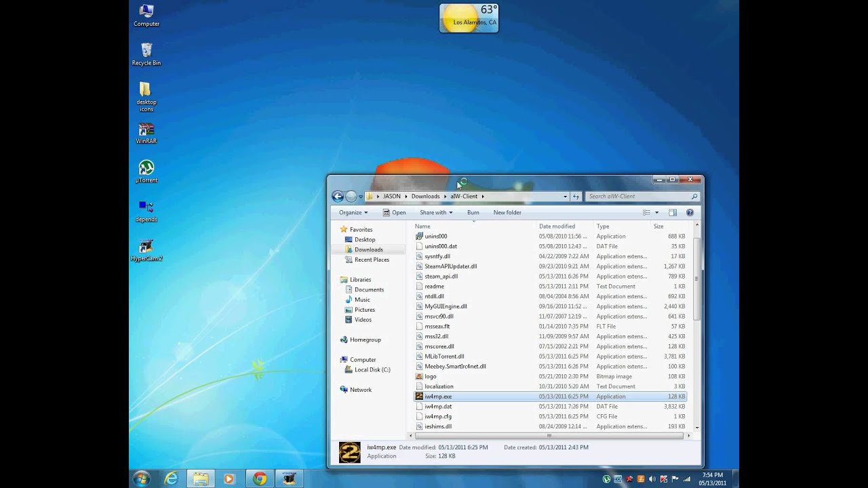Select the depends desktop shortcut

click(146, 211)
